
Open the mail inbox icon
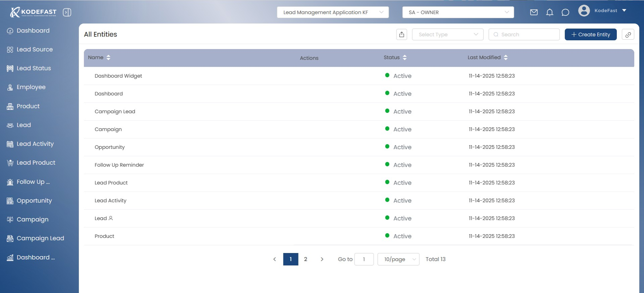(534, 12)
